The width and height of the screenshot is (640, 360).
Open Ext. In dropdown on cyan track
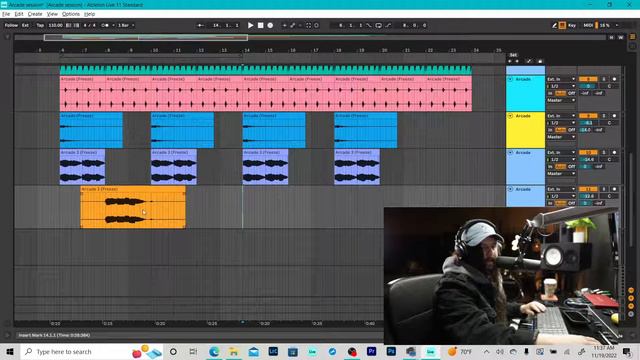[561, 79]
